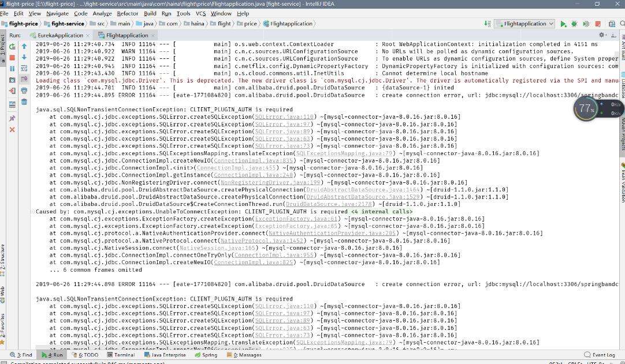Open the Find tool window
The image size is (625, 364).
21,355
